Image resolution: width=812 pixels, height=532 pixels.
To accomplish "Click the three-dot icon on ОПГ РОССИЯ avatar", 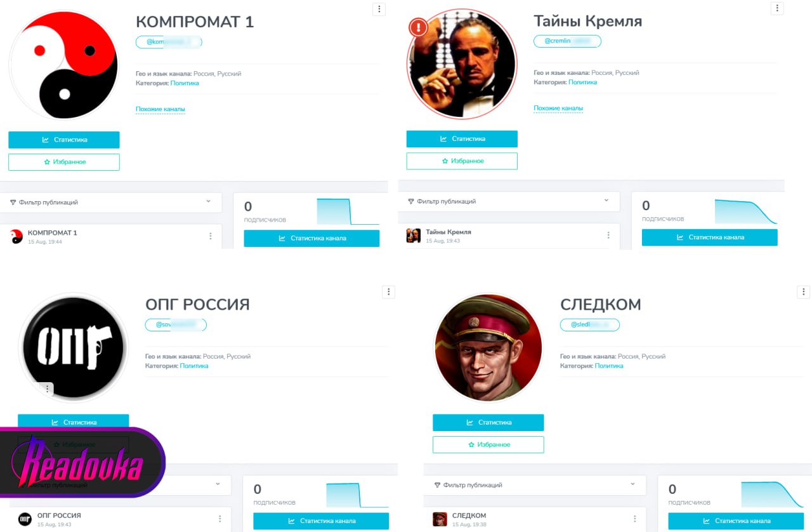I will tap(47, 389).
